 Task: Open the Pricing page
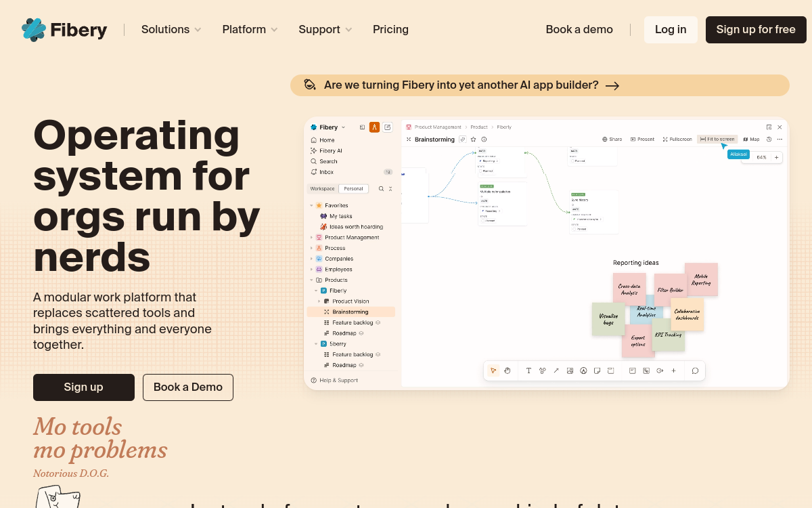pyautogui.click(x=390, y=30)
